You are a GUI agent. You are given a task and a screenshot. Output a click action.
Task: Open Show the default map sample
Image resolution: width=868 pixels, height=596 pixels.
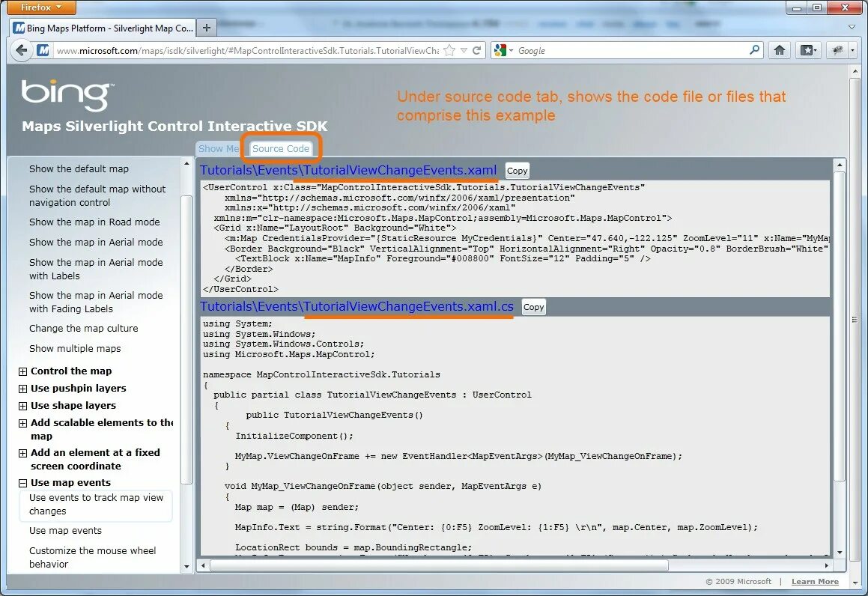click(79, 168)
